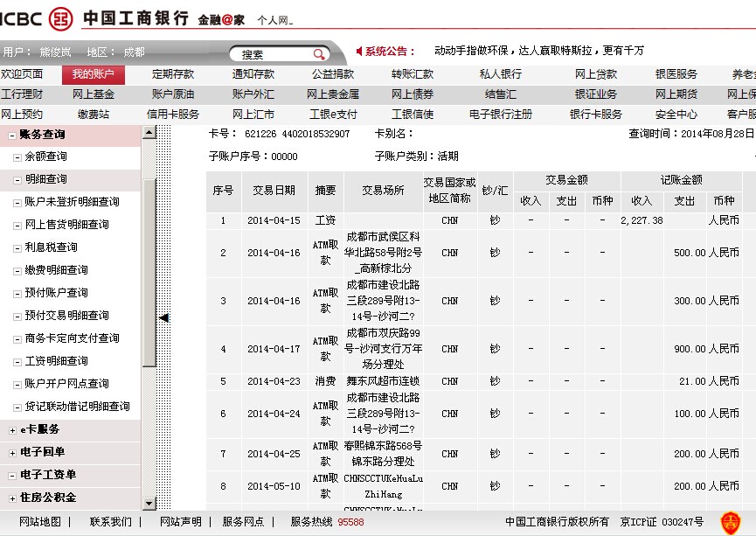Image resolution: width=756 pixels, height=536 pixels.
Task: Click transaction date 2014-04-23 cell
Action: pyautogui.click(x=274, y=381)
